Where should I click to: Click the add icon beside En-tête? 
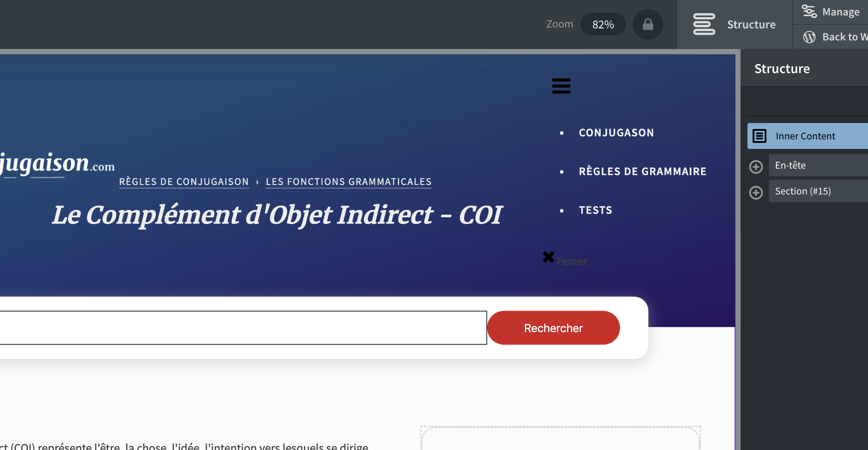click(756, 167)
